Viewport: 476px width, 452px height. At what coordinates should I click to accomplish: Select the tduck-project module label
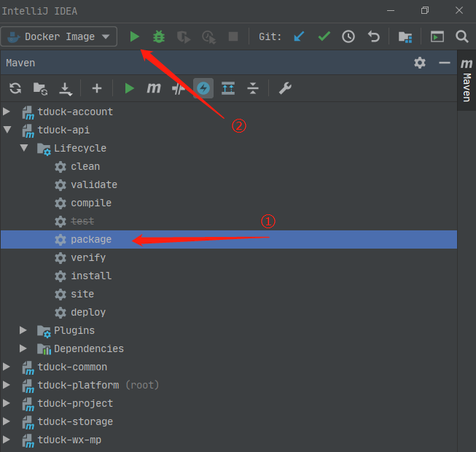click(75, 403)
